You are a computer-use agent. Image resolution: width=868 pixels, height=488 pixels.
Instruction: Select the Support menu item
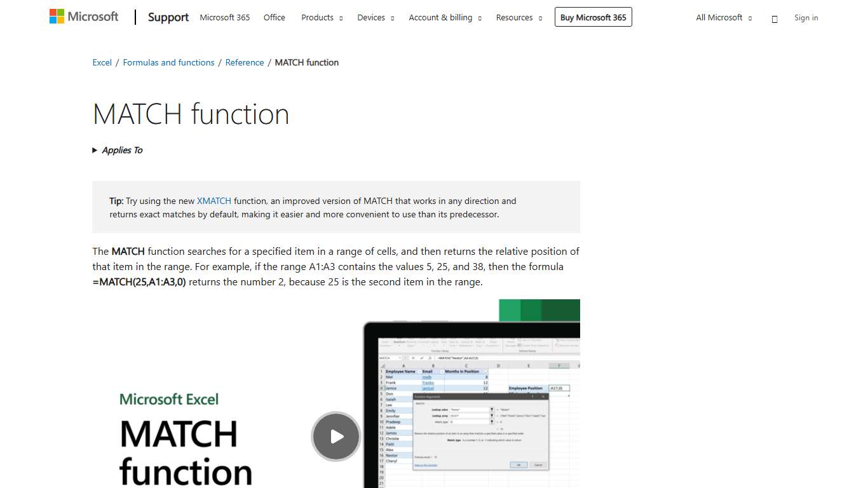click(168, 17)
